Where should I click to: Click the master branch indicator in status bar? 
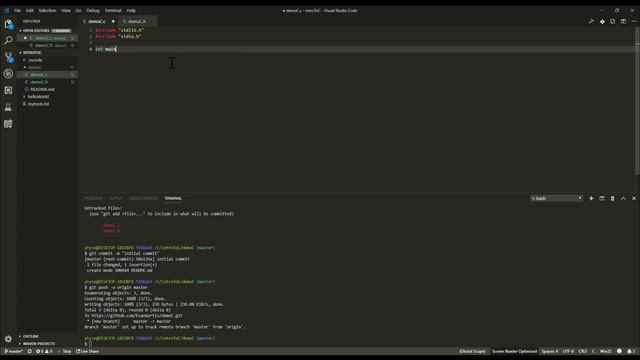tap(14, 351)
